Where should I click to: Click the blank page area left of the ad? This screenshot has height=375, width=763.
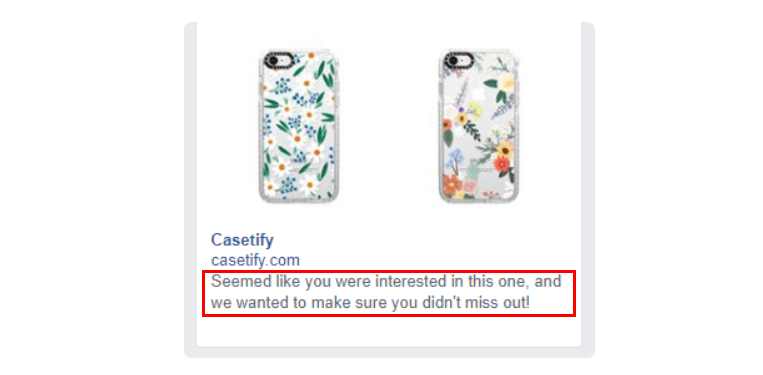tap(91, 187)
